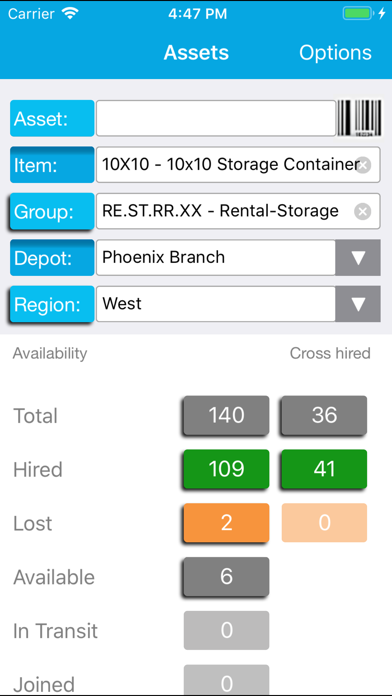Image resolution: width=392 pixels, height=696 pixels.
Task: Tap the Depot label button
Action: tap(52, 257)
